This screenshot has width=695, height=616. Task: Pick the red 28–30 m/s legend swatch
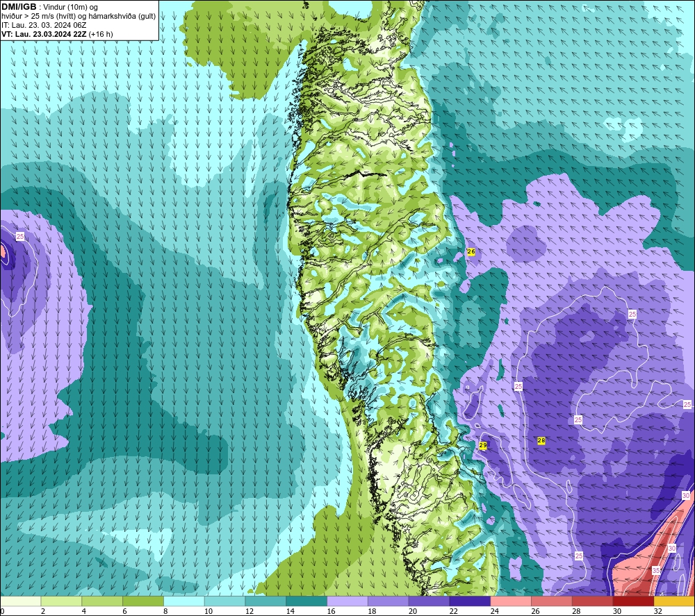(x=593, y=601)
